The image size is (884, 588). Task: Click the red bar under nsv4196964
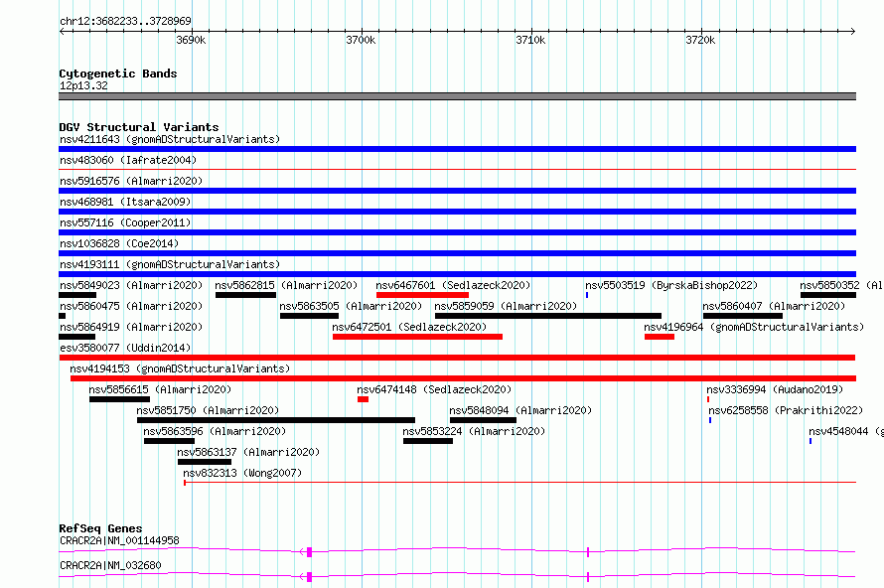pos(660,337)
